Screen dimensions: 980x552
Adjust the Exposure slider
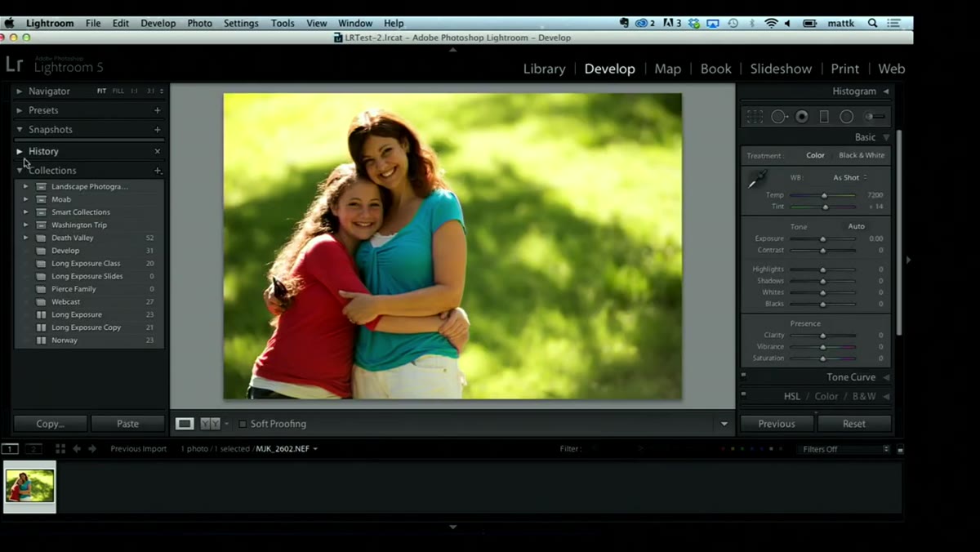pyautogui.click(x=822, y=238)
